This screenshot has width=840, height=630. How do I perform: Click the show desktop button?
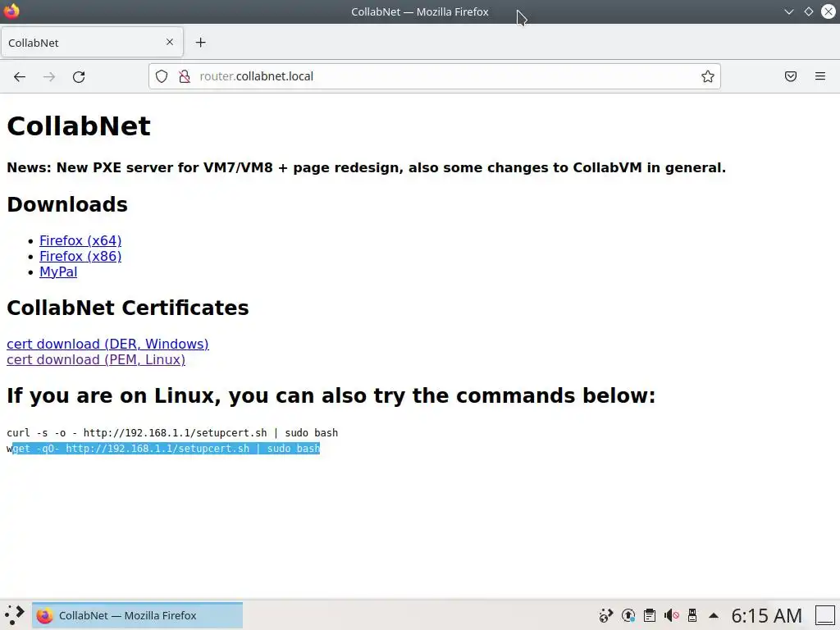coord(825,615)
